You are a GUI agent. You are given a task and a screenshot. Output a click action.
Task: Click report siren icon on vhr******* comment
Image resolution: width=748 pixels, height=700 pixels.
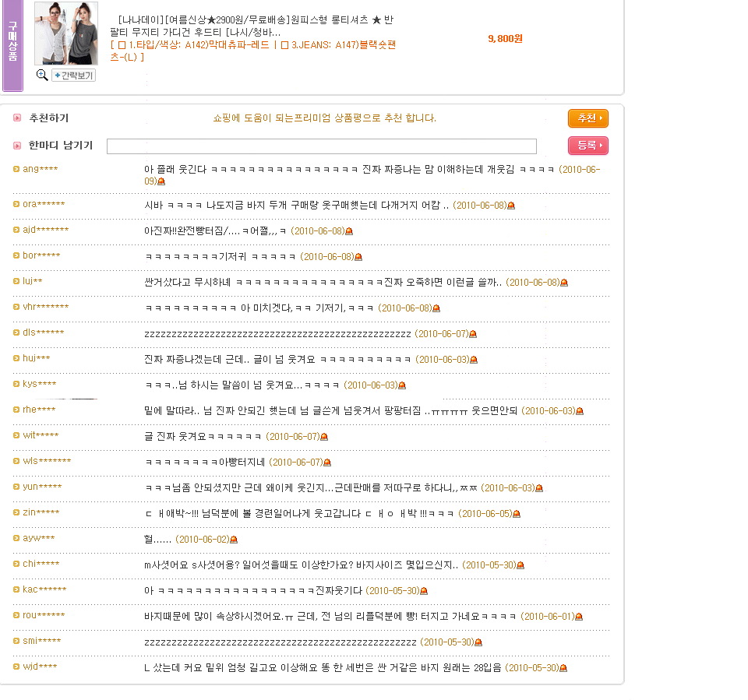click(x=436, y=308)
